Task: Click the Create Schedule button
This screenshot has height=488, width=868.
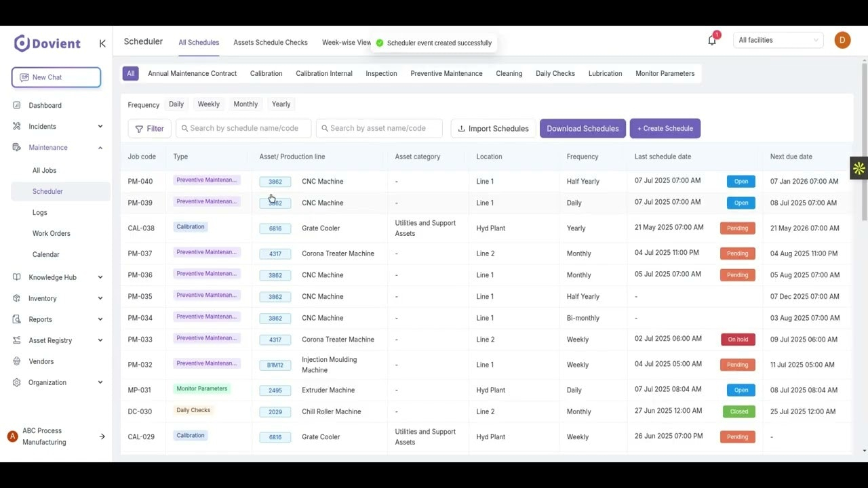Action: pyautogui.click(x=665, y=129)
